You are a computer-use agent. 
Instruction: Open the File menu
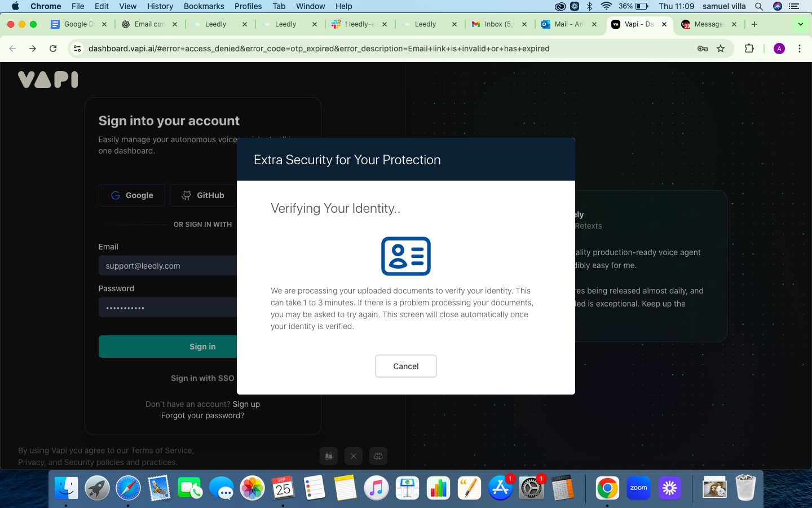click(x=78, y=6)
